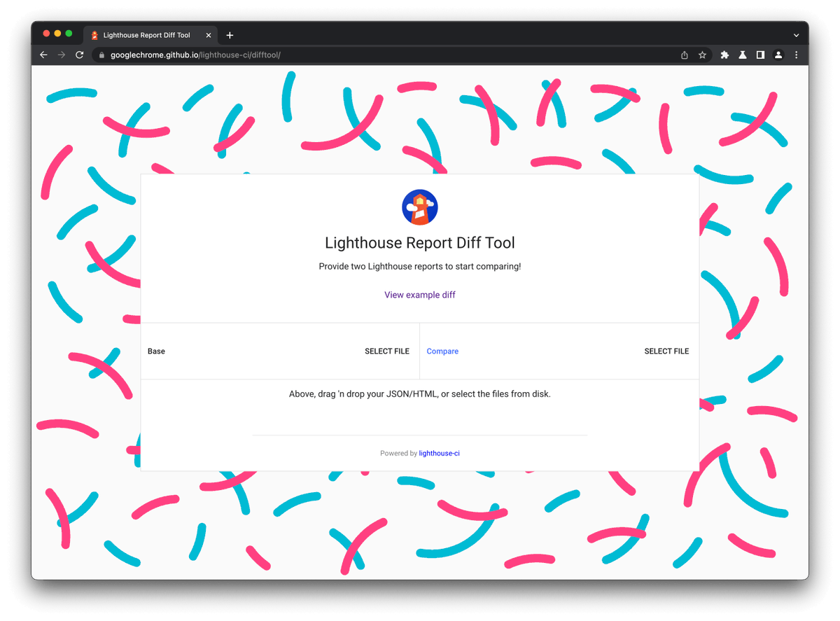The width and height of the screenshot is (840, 621).
Task: Click the forward navigation arrow
Action: 62,55
